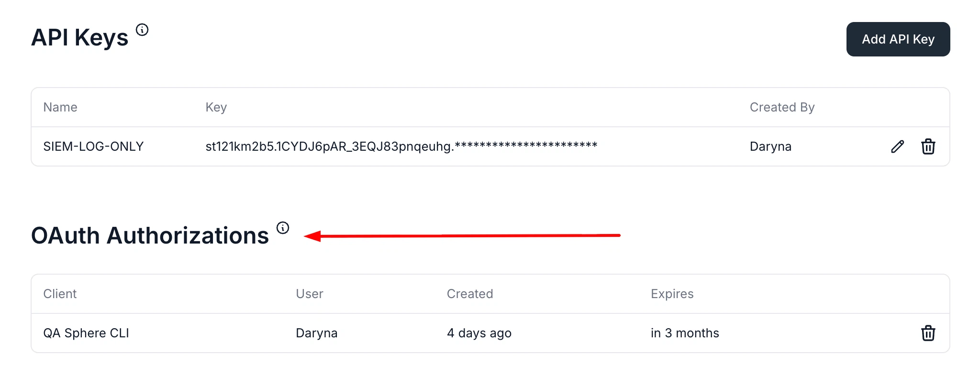Click the OAuth Authorizations heading text
Screen dimensions: 980x378
(150, 235)
